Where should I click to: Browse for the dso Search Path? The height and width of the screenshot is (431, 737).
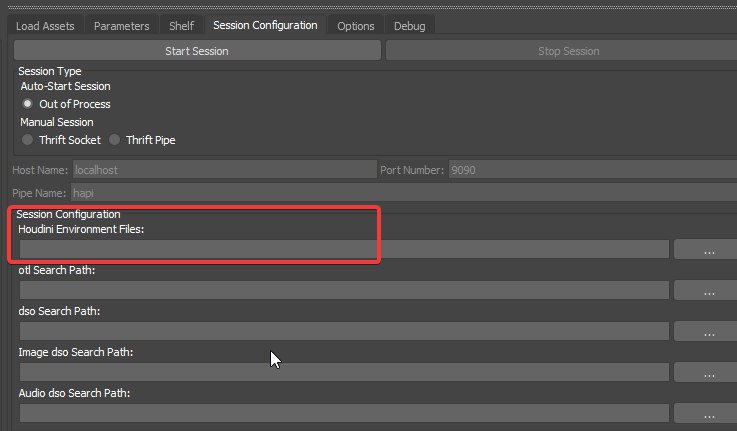click(706, 331)
